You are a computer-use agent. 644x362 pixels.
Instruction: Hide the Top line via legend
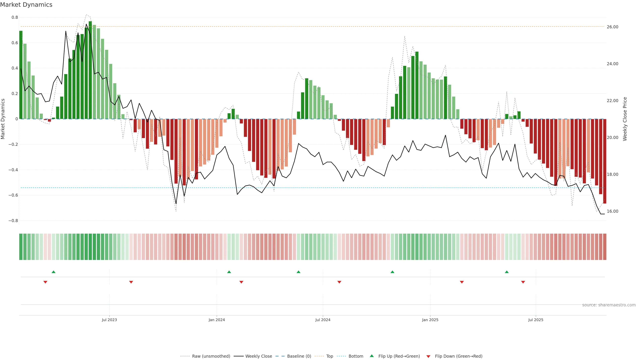330,356
